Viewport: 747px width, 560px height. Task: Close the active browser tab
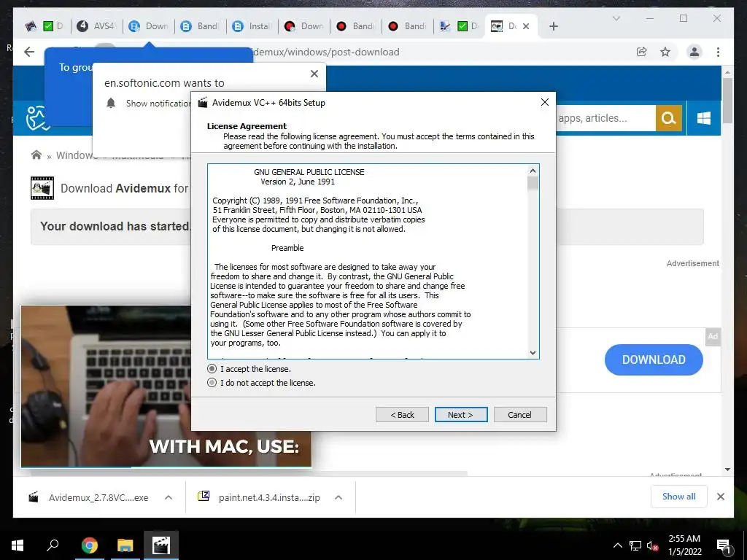(526, 26)
